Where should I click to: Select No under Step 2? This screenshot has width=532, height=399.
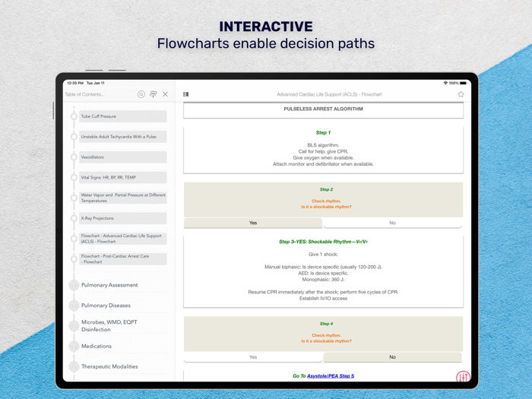point(393,223)
